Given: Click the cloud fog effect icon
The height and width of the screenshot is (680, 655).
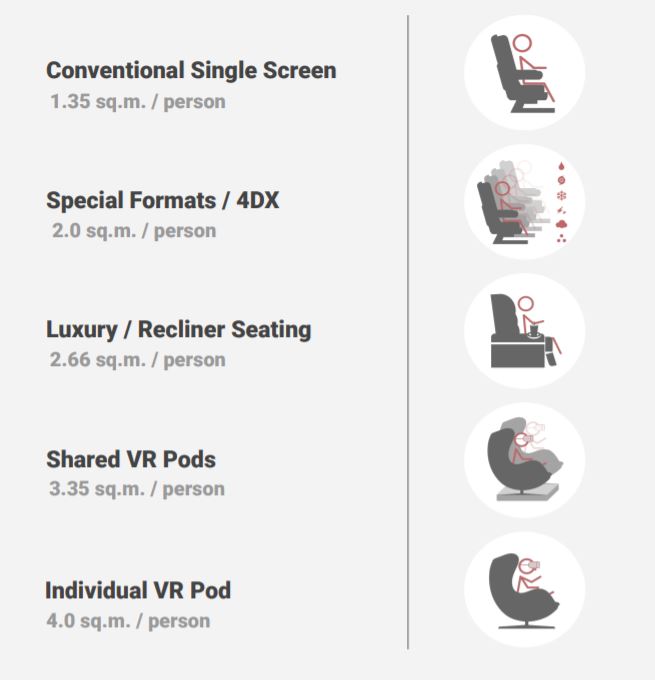Looking at the screenshot, I should (x=561, y=224).
